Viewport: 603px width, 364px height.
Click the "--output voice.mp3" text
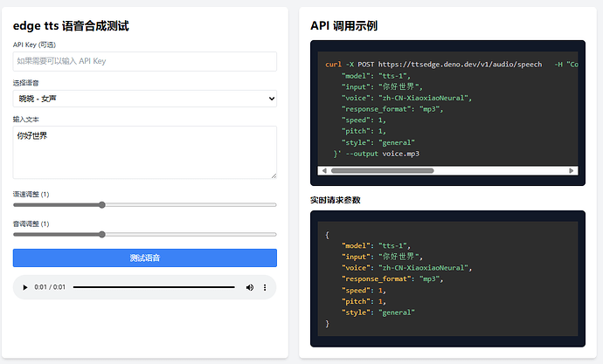pyautogui.click(x=382, y=154)
